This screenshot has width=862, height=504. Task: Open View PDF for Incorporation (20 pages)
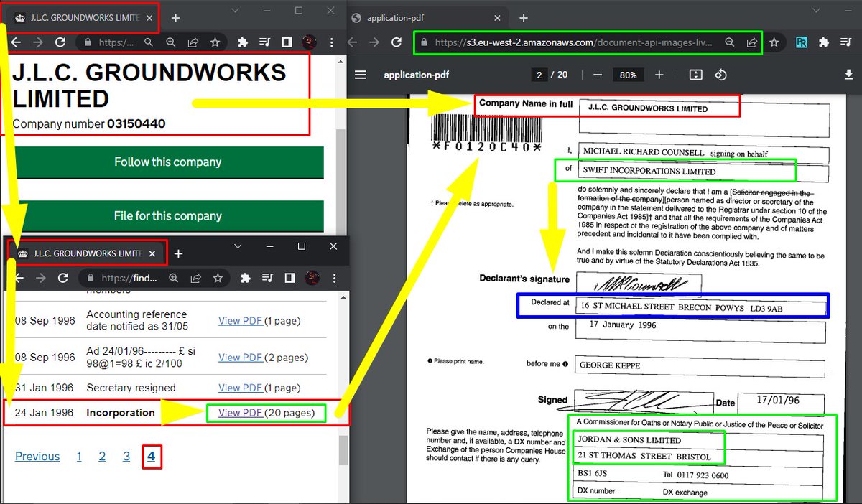(x=241, y=413)
